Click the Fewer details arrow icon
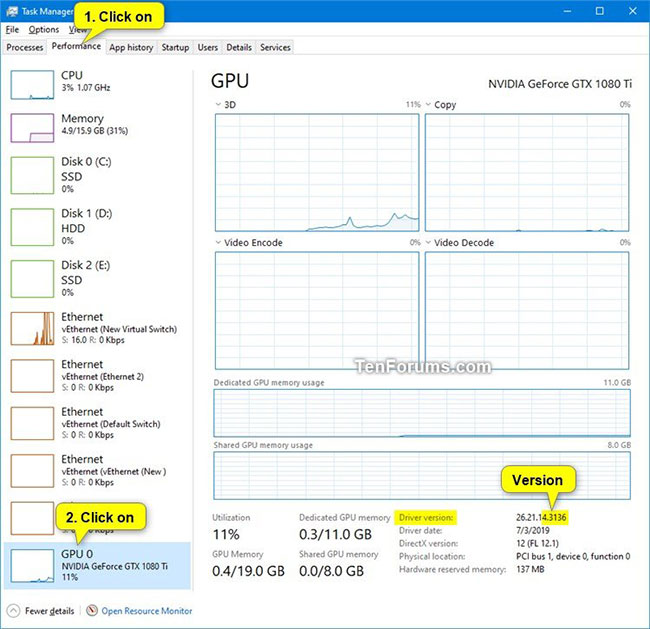 [13, 611]
